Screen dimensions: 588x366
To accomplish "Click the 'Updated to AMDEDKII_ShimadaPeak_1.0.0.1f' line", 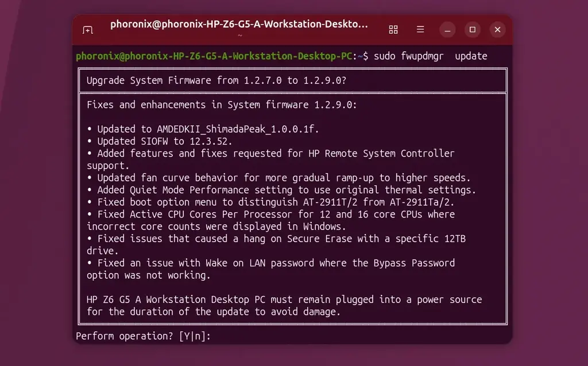I will (203, 129).
